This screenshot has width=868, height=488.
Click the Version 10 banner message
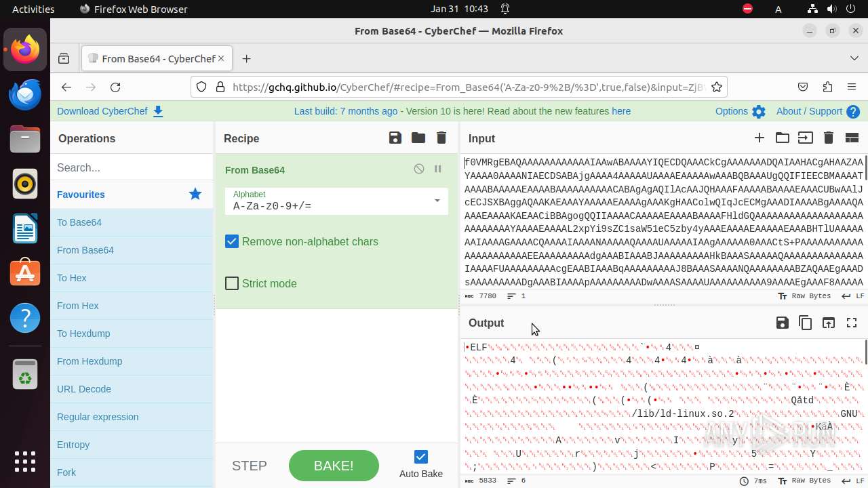tap(462, 111)
